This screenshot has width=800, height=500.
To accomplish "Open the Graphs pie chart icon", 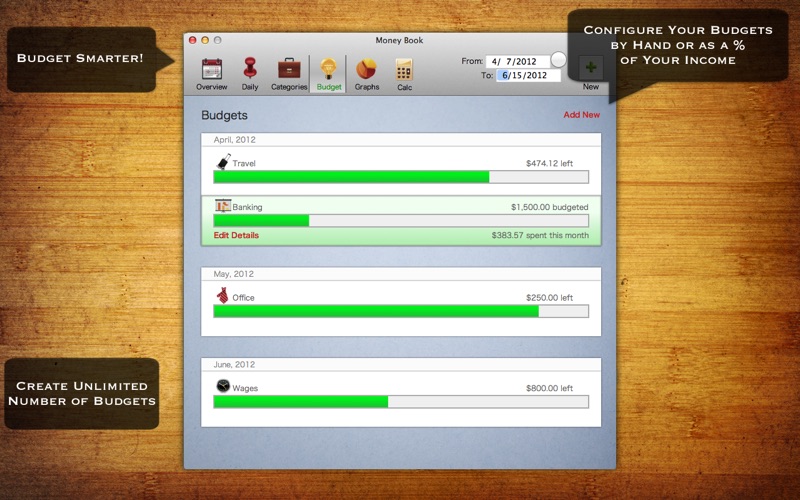I will click(x=366, y=68).
